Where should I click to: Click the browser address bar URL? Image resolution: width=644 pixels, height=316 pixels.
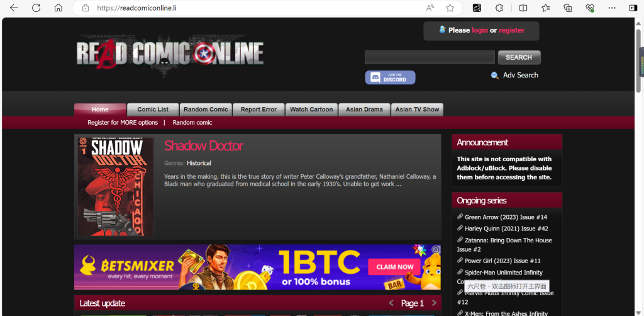(136, 8)
